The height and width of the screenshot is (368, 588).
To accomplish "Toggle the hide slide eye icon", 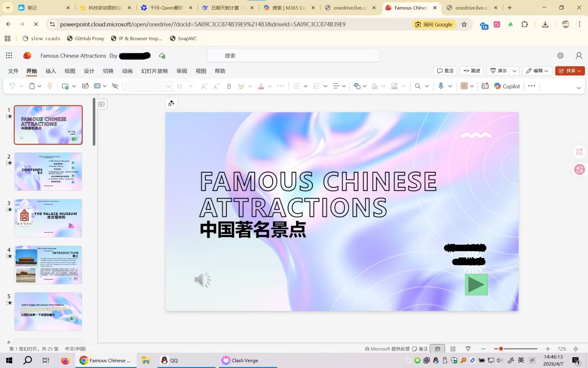I will [115, 86].
